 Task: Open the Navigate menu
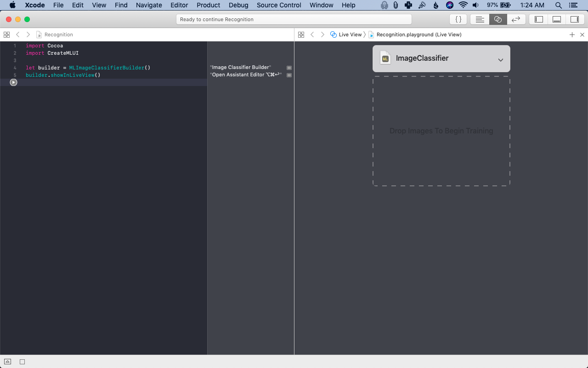point(149,5)
